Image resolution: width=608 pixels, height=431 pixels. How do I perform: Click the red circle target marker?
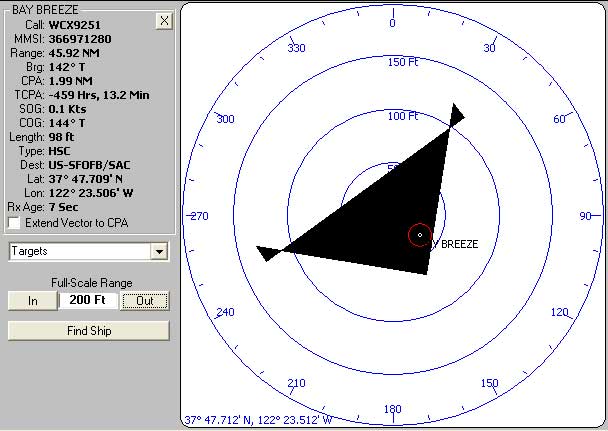tap(420, 235)
